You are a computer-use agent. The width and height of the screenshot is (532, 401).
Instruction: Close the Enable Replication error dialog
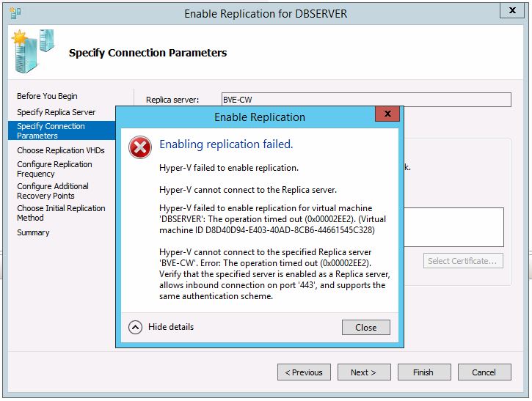(387, 114)
